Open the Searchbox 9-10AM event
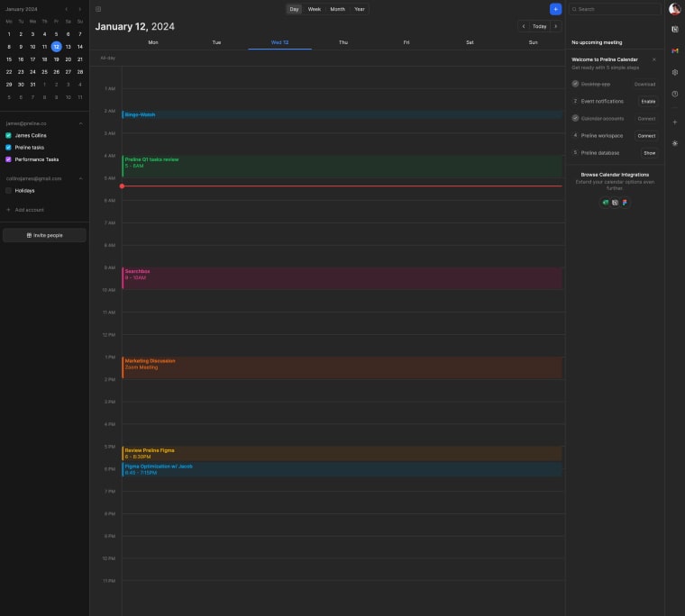This screenshot has height=616, width=685. click(x=342, y=278)
